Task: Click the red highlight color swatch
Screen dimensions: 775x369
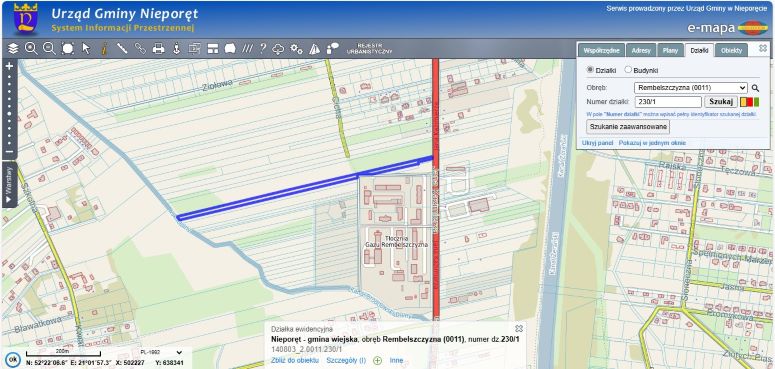Action: [x=750, y=102]
